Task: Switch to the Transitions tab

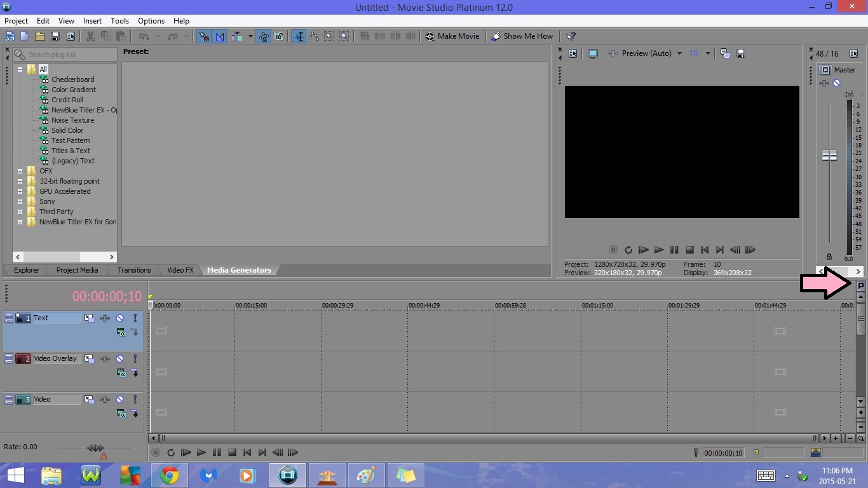Action: (x=134, y=270)
